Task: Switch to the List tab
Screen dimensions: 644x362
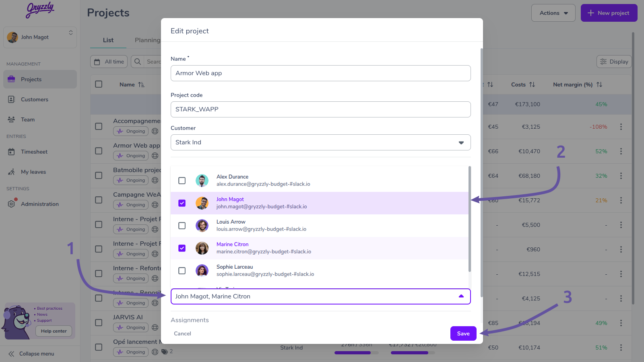Action: 108,40
